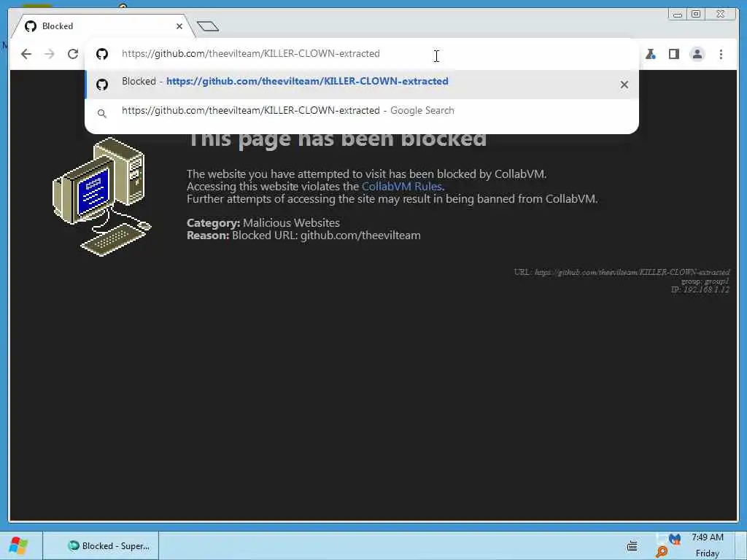Open a new tab in the browser
Screen dimensions: 747x560
[208, 26]
